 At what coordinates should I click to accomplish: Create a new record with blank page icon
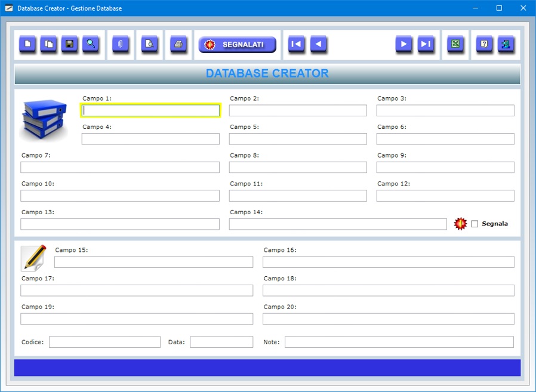tap(27, 44)
